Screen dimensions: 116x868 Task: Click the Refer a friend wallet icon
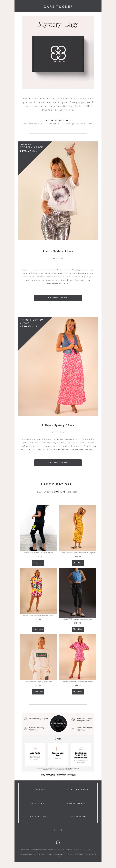(73, 719)
